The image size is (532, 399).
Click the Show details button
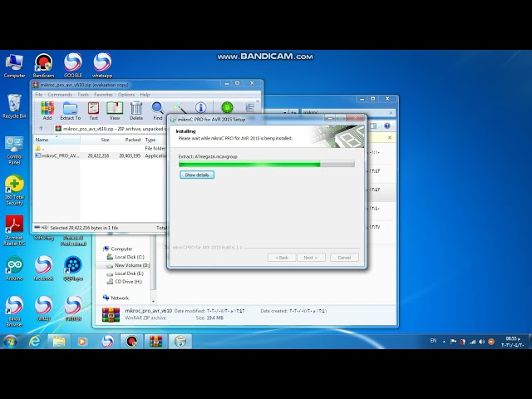(197, 175)
